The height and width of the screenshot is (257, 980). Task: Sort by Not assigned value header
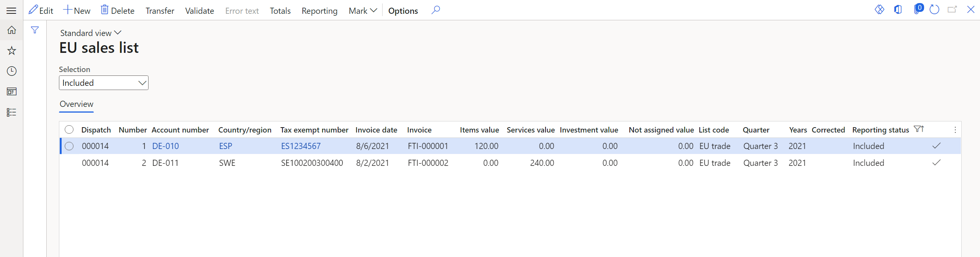point(661,130)
